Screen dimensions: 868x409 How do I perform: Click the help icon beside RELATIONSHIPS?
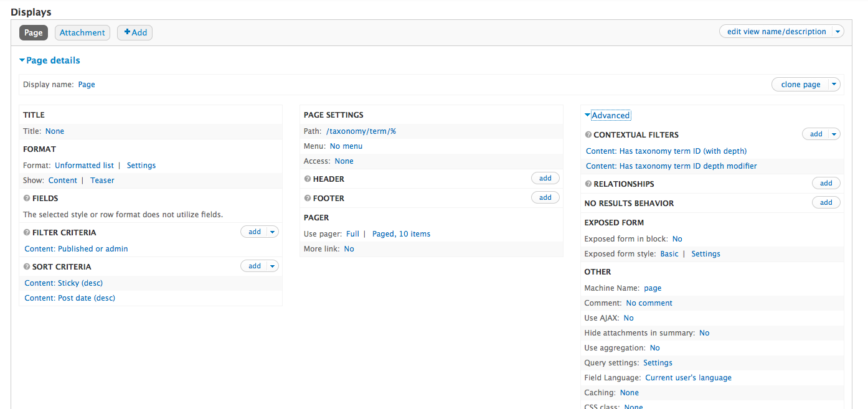coord(588,184)
